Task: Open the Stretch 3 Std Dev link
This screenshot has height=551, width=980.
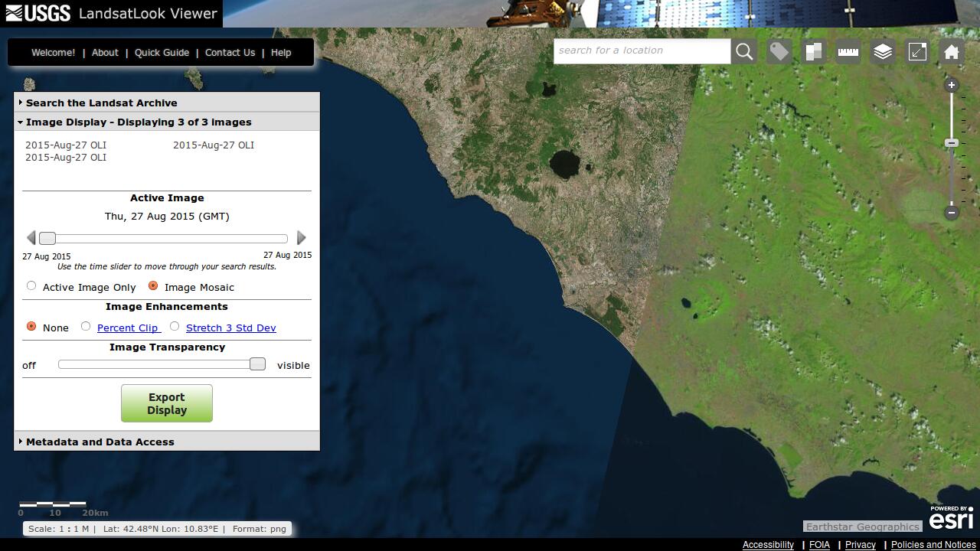Action: click(x=231, y=328)
